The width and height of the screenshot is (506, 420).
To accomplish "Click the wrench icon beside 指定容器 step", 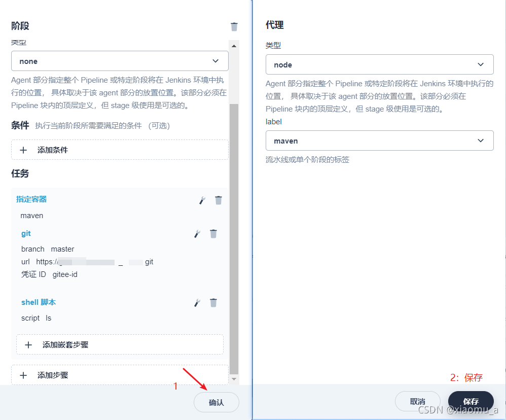I will tap(202, 200).
